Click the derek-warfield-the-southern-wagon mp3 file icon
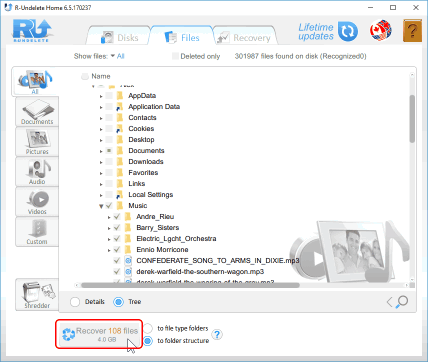 pos(128,272)
